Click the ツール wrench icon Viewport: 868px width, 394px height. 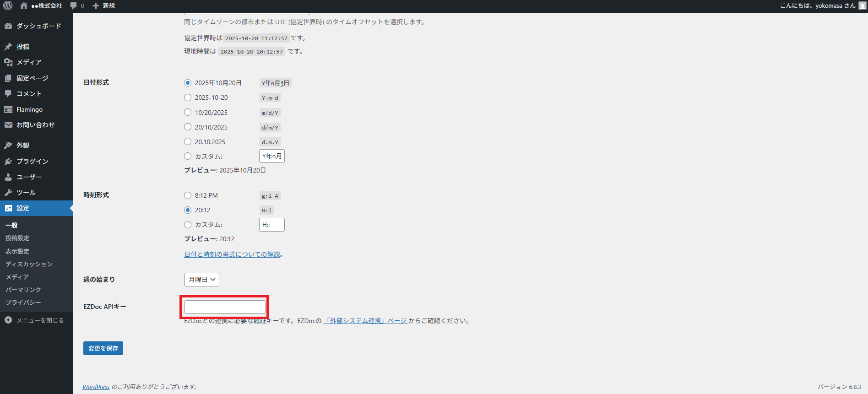click(x=8, y=193)
